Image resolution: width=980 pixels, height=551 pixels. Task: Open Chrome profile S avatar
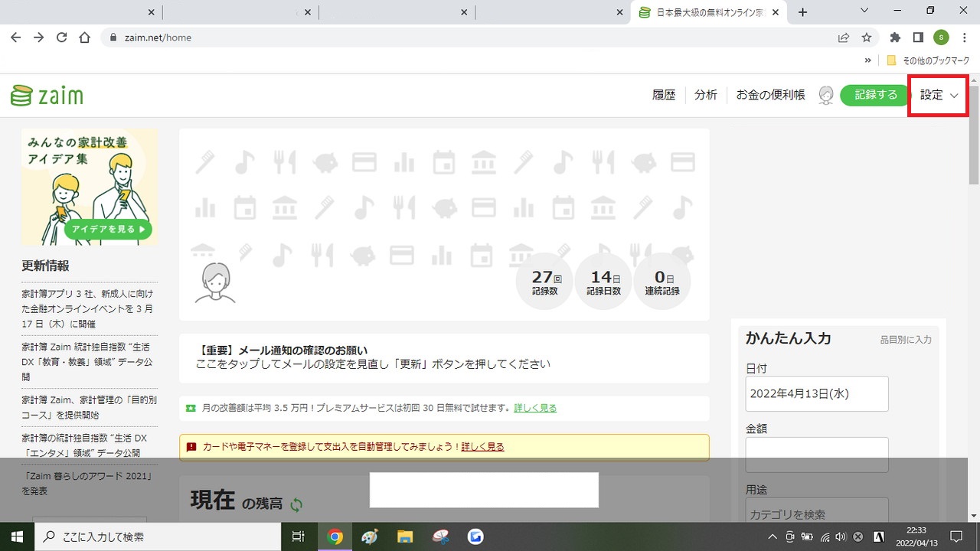point(941,37)
